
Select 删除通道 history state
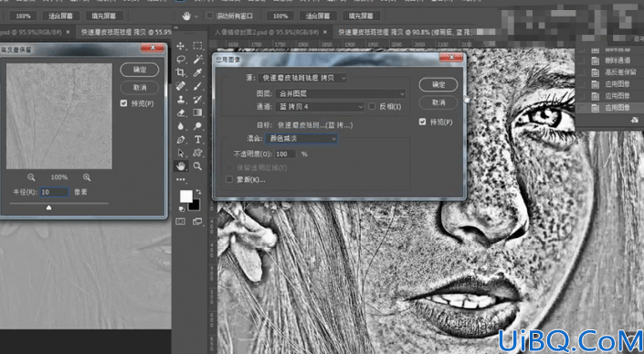(618, 60)
